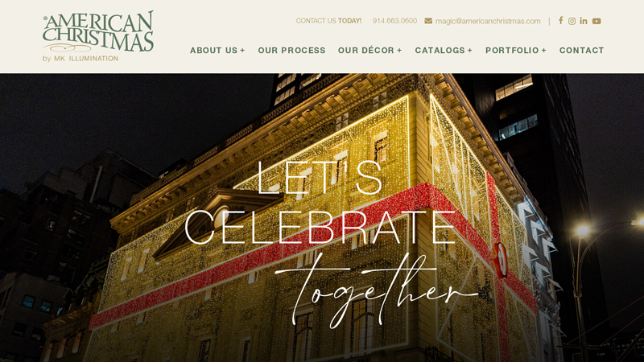Screen dimensions: 644x362
Task: Click the magic@americanchristmas.com email link
Action: [488, 21]
